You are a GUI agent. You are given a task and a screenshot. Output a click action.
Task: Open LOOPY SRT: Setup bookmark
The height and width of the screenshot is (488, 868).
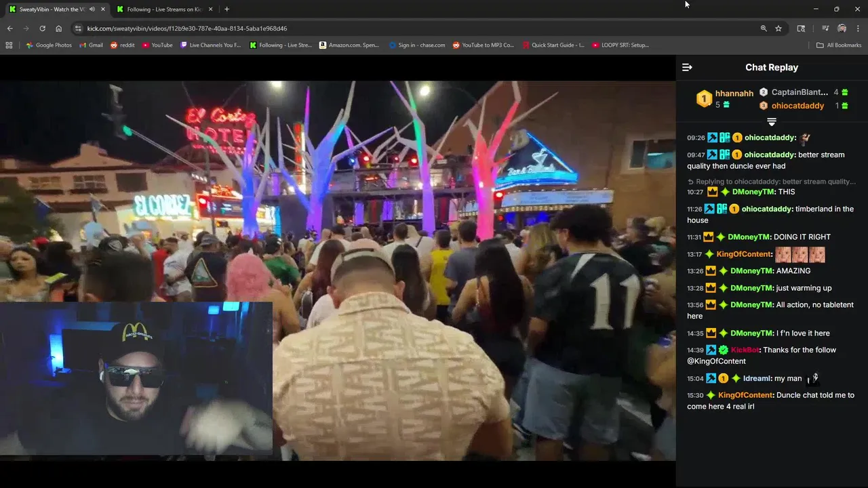[620, 45]
